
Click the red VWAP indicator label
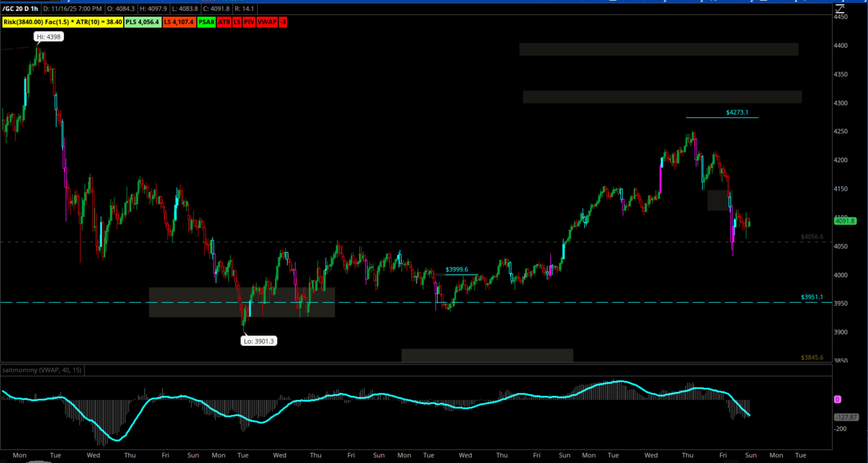coord(267,22)
